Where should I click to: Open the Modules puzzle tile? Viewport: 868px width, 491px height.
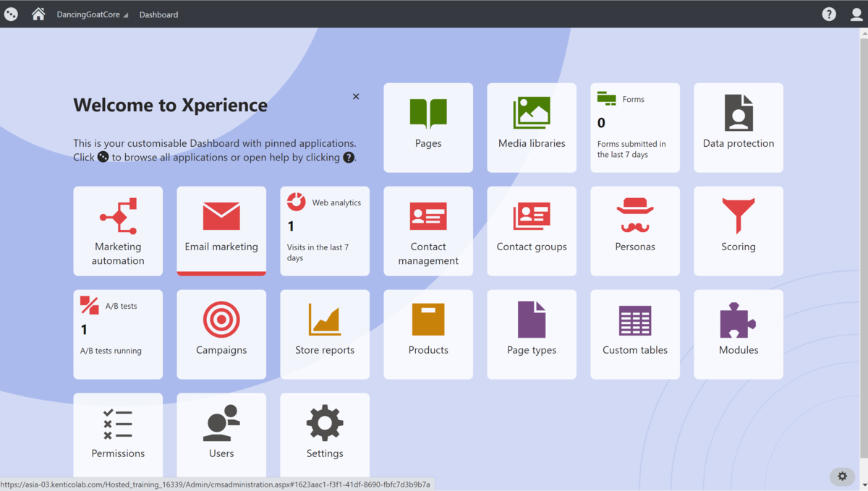(739, 334)
